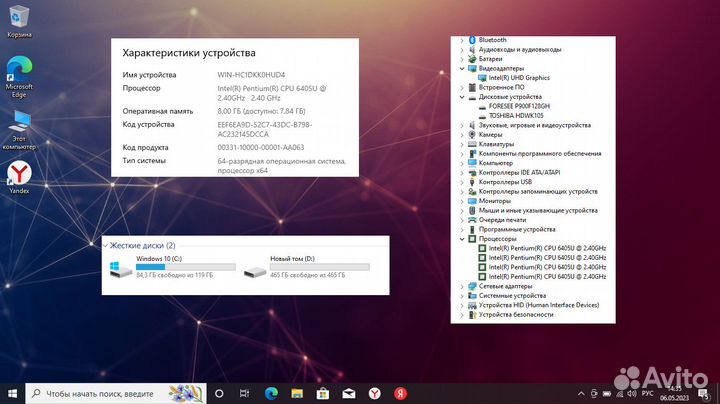Open the Этот компьютер desktop icon
720x404 pixels.
[x=19, y=130]
